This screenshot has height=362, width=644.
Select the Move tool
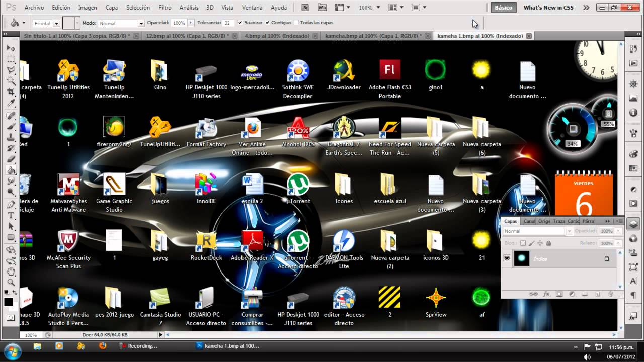[x=11, y=48]
